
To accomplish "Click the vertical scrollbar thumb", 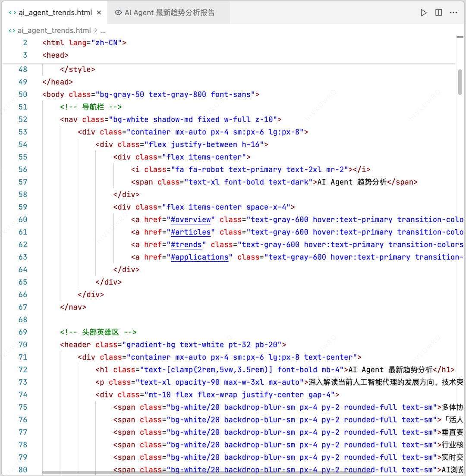I will pos(460,81).
